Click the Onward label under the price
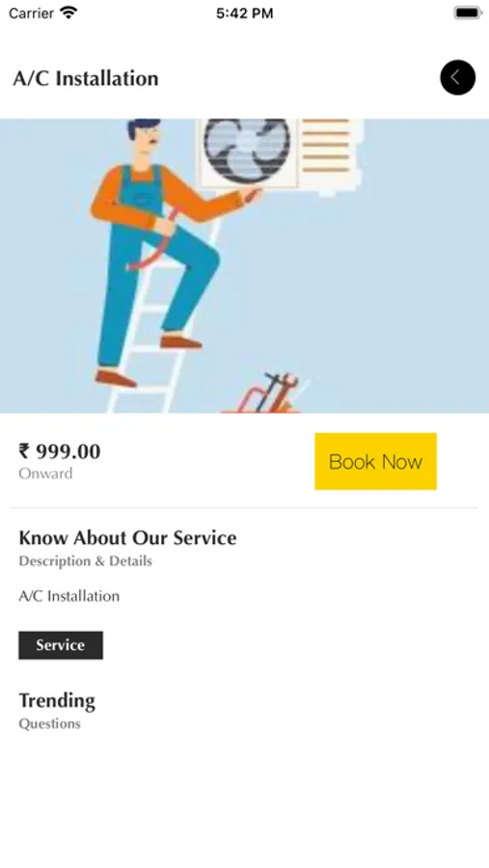This screenshot has width=489, height=868. point(45,474)
